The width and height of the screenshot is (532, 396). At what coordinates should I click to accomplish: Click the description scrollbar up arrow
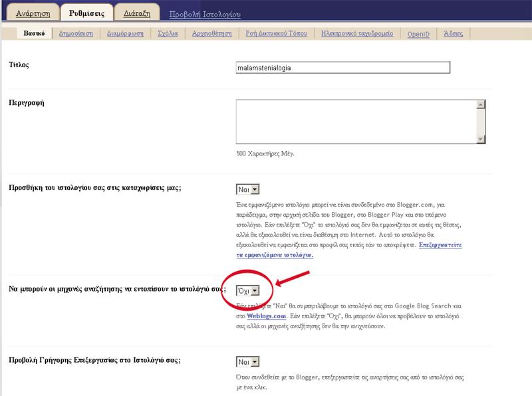point(481,104)
